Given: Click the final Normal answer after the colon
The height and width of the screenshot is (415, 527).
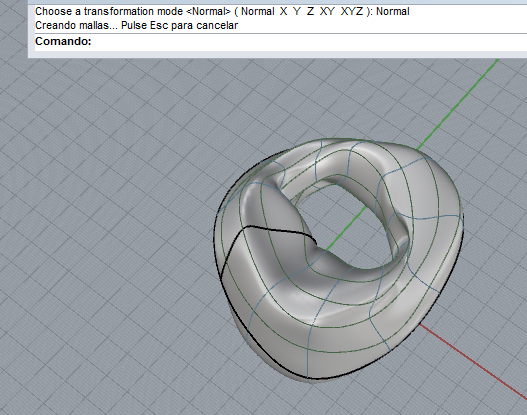Looking at the screenshot, I should [x=393, y=11].
